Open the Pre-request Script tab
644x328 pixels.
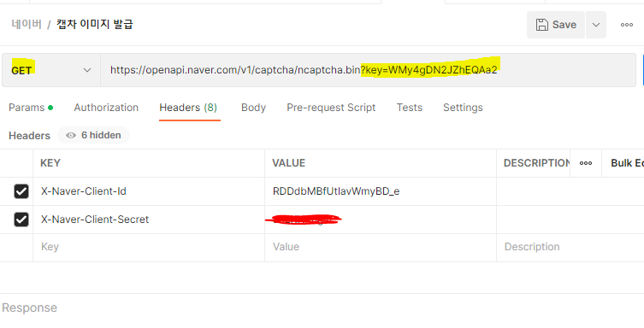[331, 108]
